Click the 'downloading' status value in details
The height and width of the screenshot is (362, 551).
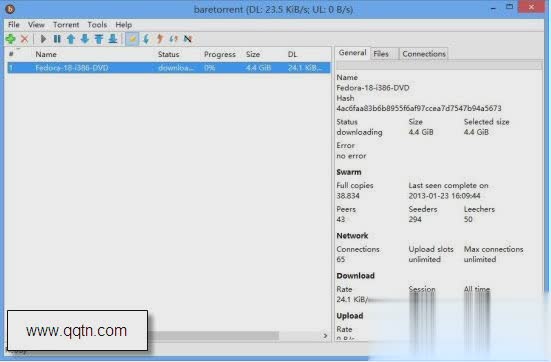pos(359,132)
